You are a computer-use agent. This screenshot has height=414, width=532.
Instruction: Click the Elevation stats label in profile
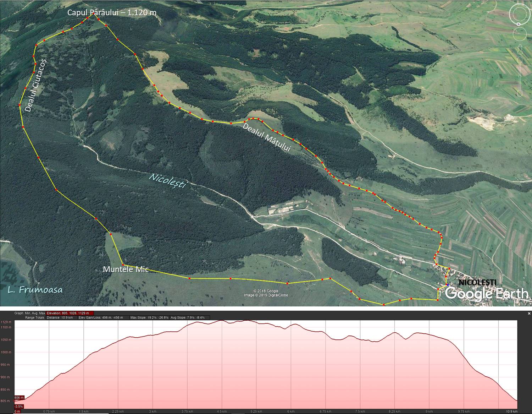tap(70, 313)
